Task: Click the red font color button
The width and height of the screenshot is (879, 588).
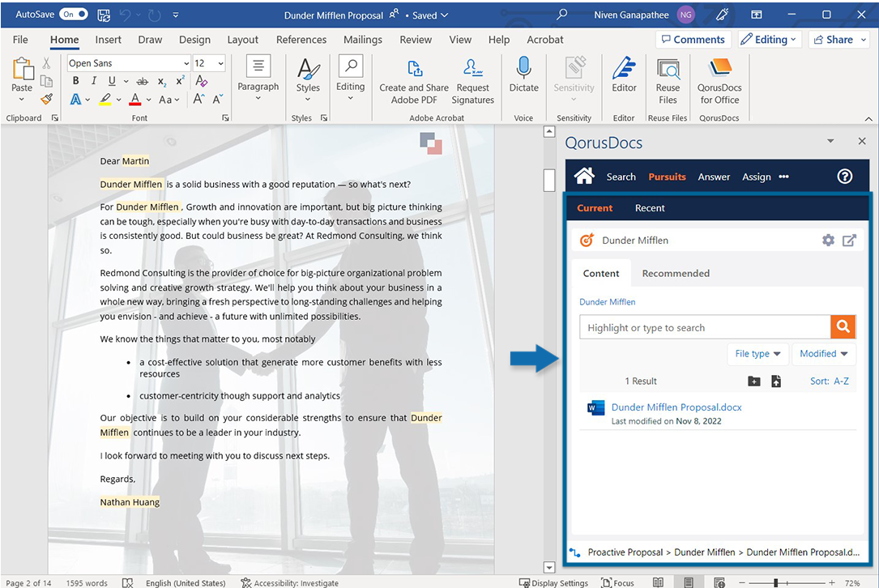Action: coord(134,100)
